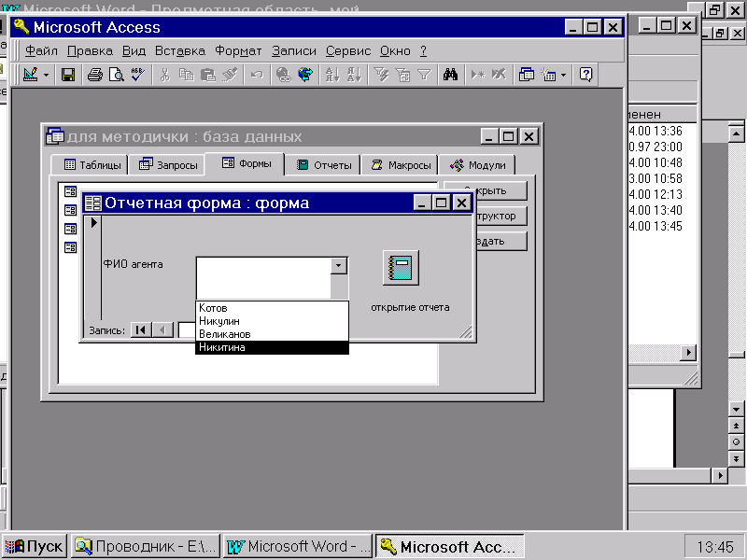
Task: Switch to the Модули tab
Action: (477, 165)
